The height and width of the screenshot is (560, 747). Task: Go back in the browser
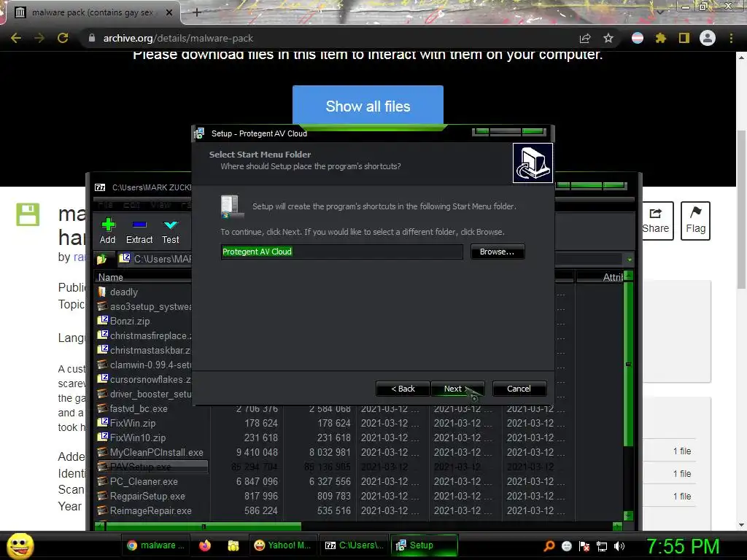[16, 38]
